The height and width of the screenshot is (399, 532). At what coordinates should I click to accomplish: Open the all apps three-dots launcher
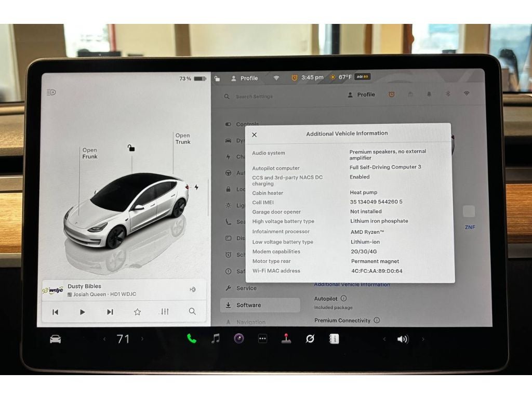263,339
